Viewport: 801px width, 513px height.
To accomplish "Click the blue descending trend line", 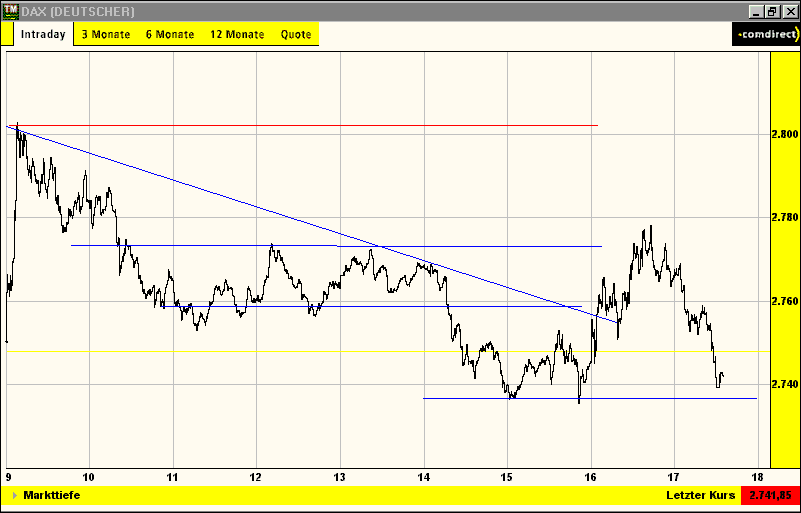I will coord(312,224).
